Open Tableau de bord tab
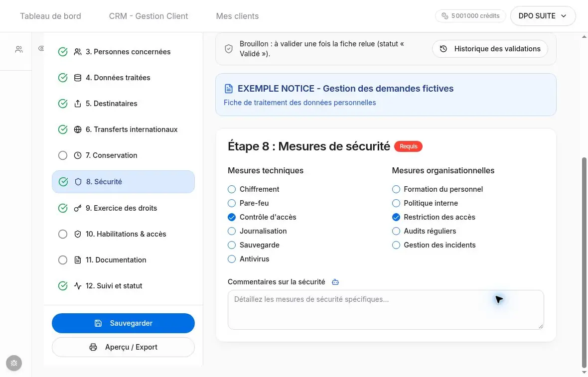This screenshot has height=377, width=588. pos(51,16)
